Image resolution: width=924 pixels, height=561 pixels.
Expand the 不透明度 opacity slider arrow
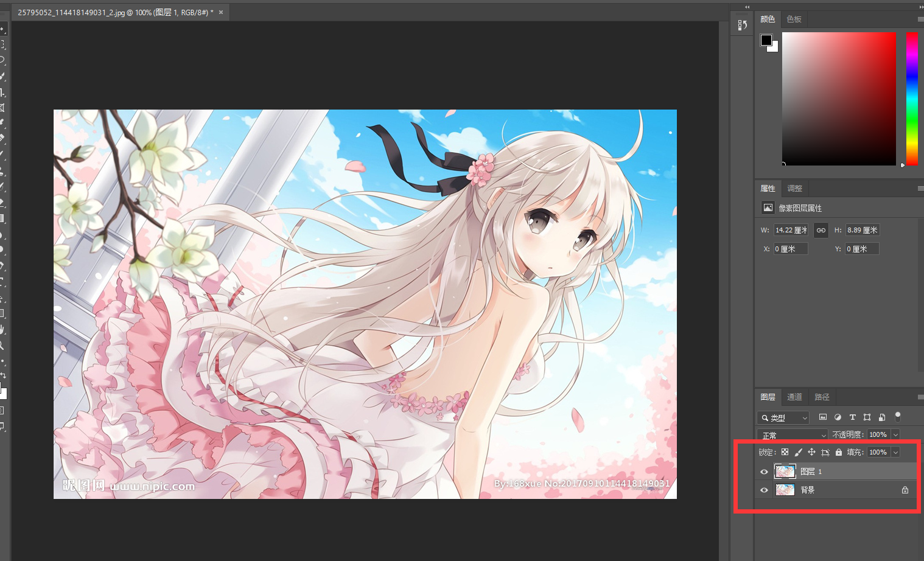click(x=895, y=434)
